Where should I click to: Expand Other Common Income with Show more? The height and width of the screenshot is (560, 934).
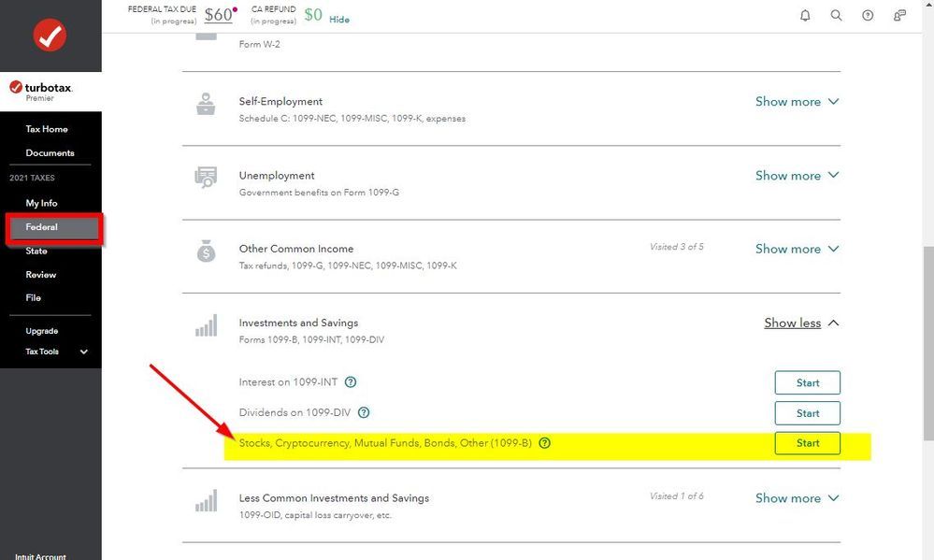[x=797, y=249]
